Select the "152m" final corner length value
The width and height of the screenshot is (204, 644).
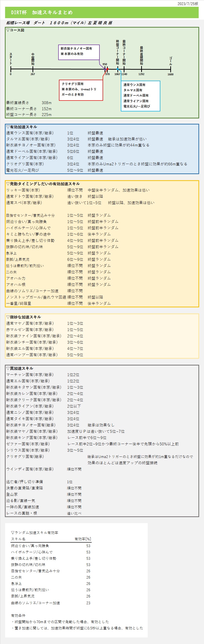pyautogui.click(x=47, y=109)
